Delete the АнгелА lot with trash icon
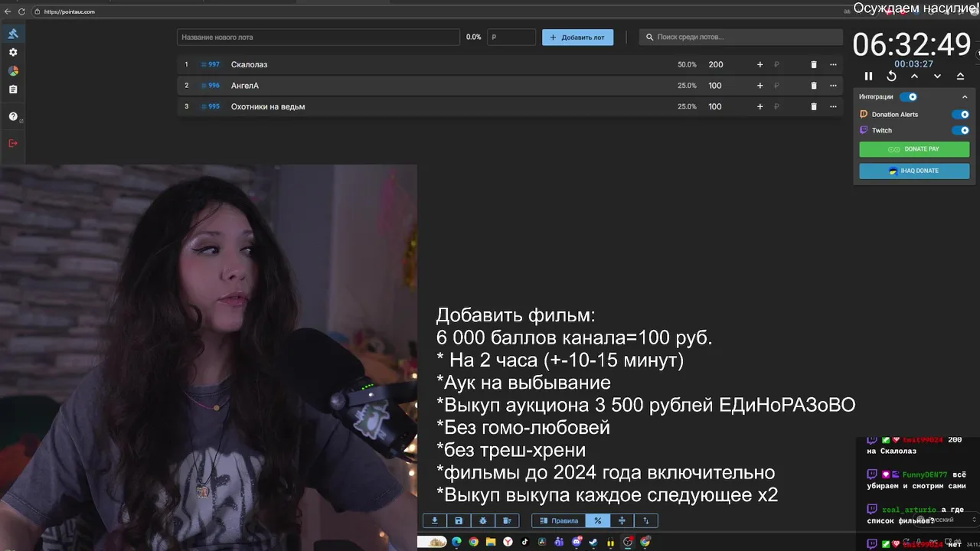The height and width of the screenshot is (551, 980). [x=814, y=86]
